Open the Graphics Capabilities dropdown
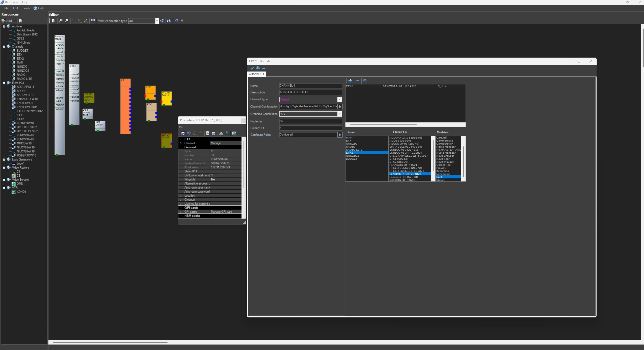 click(x=340, y=114)
